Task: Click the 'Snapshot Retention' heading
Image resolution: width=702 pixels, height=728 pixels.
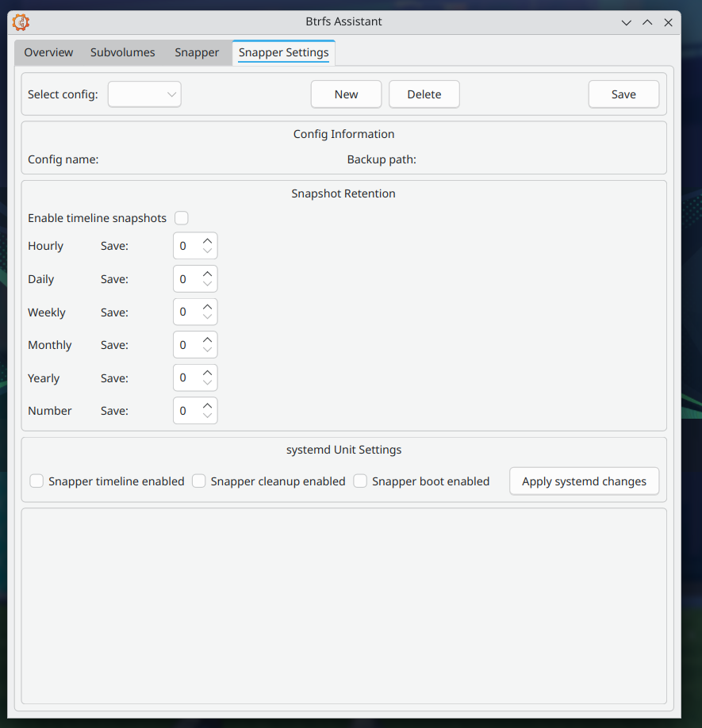Action: 343,193
